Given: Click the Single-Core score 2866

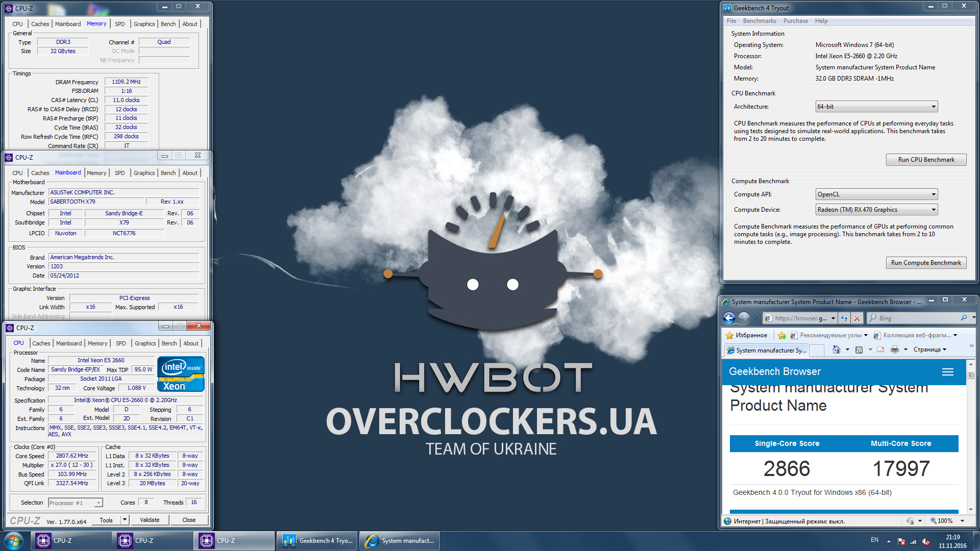Looking at the screenshot, I should (x=787, y=468).
